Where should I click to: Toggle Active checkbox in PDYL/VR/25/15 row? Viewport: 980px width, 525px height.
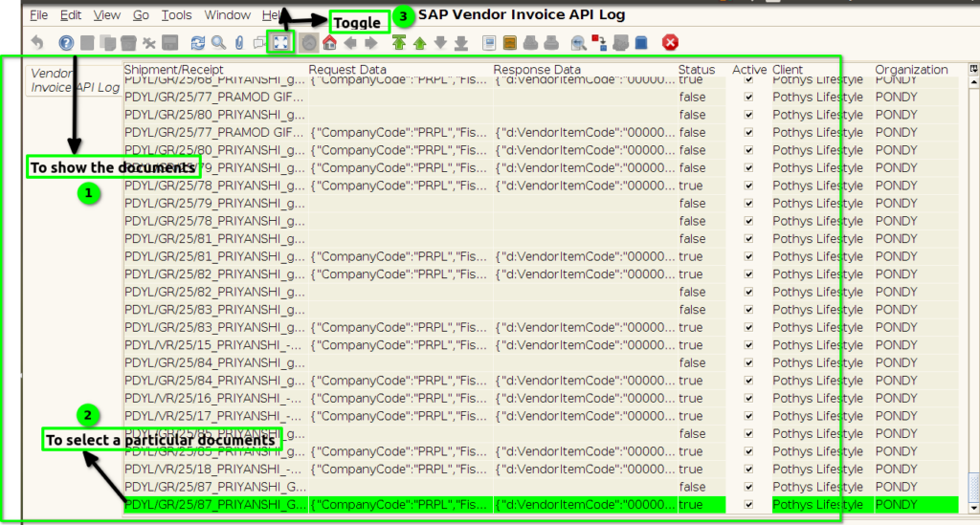click(748, 345)
